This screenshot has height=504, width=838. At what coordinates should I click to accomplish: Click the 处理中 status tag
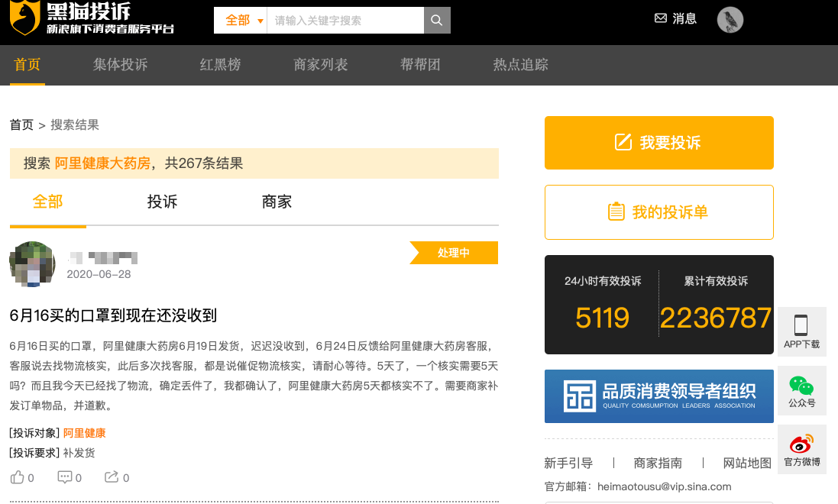click(x=454, y=253)
